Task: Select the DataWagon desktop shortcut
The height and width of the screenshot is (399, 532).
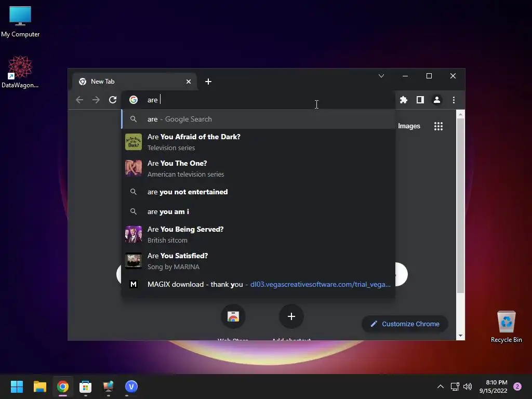Action: (x=20, y=72)
